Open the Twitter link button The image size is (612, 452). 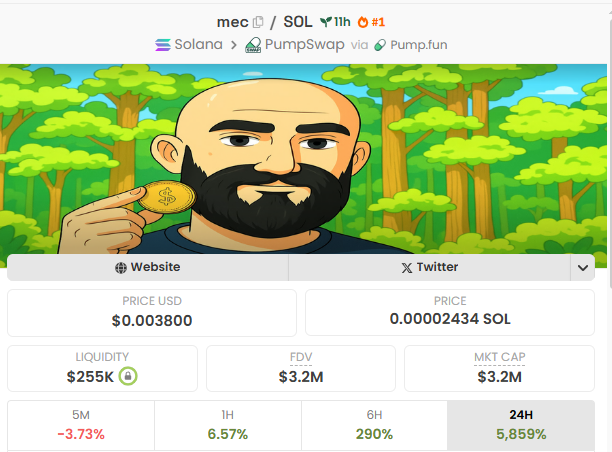click(x=429, y=268)
